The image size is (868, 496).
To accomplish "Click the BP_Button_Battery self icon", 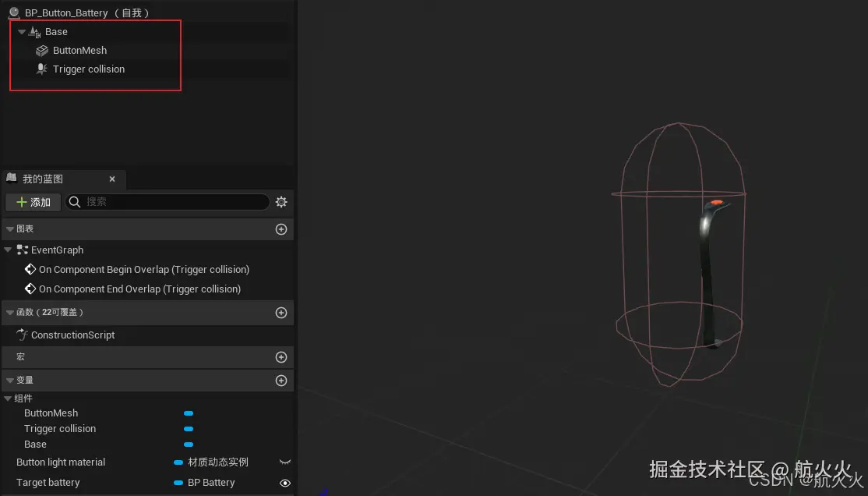I will click(13, 12).
